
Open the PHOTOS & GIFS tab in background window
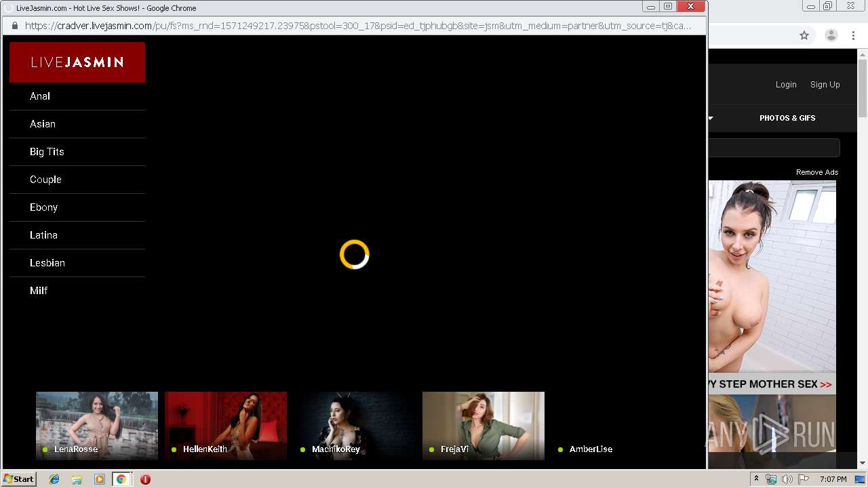tap(787, 118)
